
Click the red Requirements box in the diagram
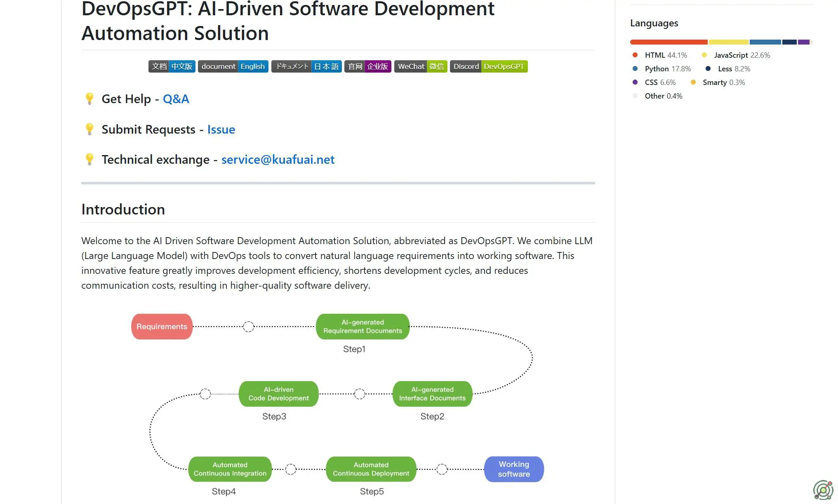pos(162,327)
